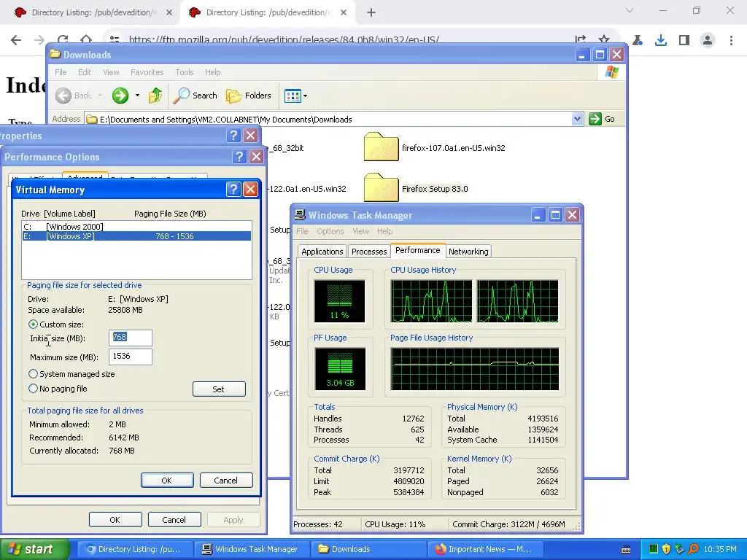Click Chrome share page icon

[580, 40]
